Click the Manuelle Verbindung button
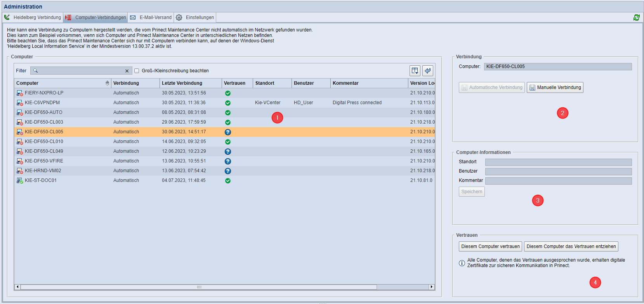This screenshot has height=304, width=644. tap(555, 87)
